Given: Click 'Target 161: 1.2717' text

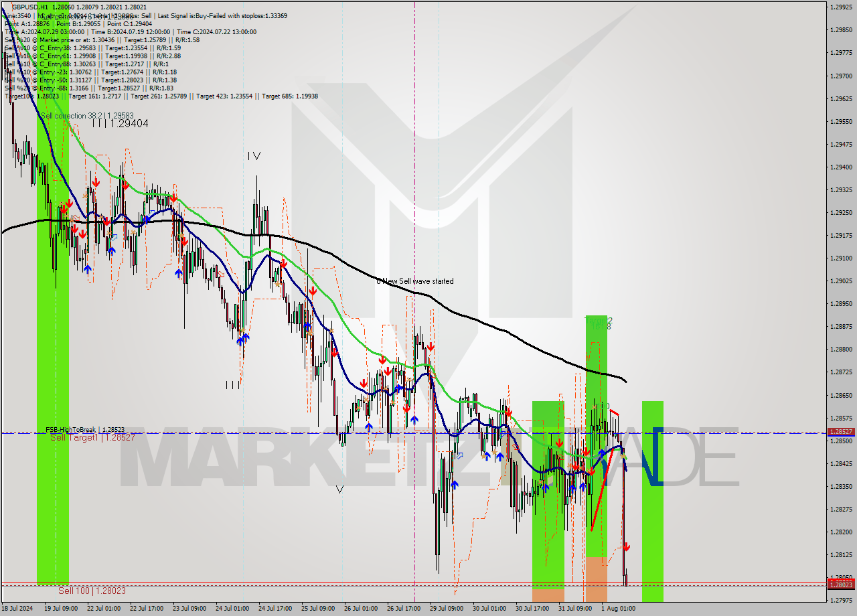Looking at the screenshot, I should tap(95, 96).
